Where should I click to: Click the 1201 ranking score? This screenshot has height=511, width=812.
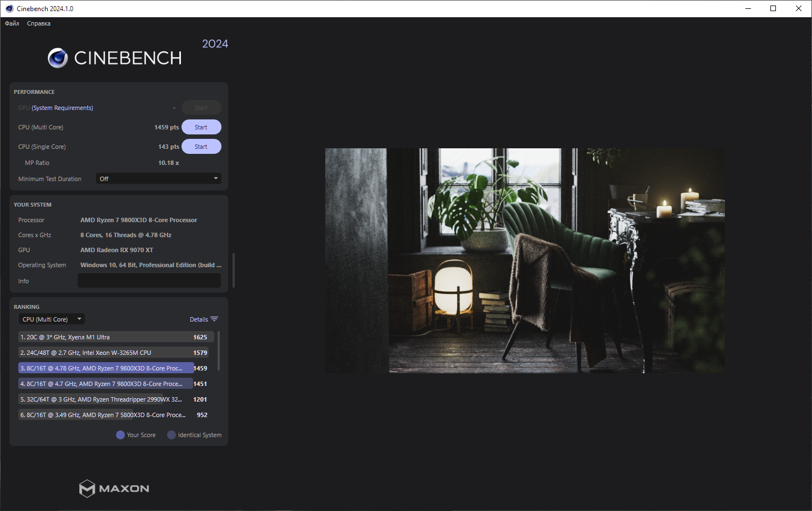(x=200, y=399)
